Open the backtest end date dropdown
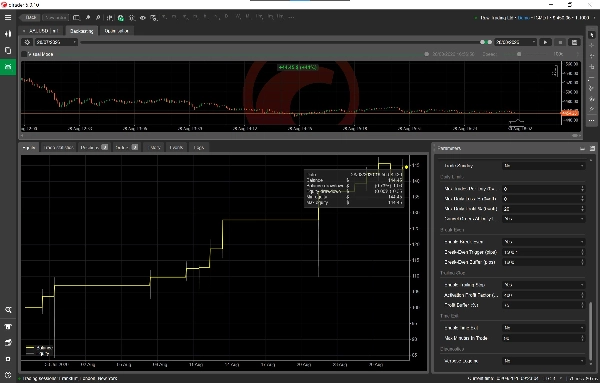This screenshot has width=600, height=383. pos(515,42)
